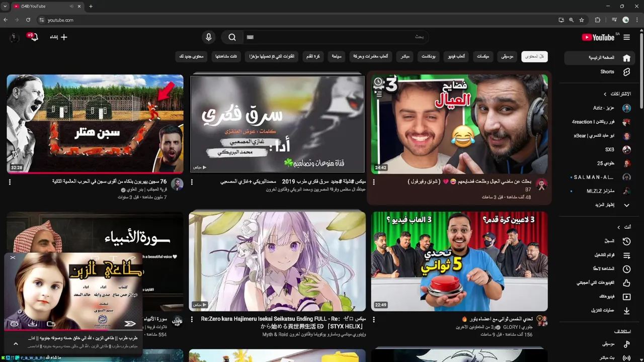
Task: Open Watch Later in the sidebar
Action: point(599,269)
